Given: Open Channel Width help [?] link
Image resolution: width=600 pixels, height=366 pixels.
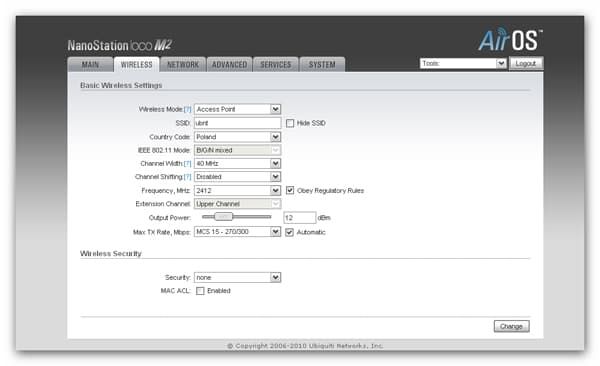Looking at the screenshot, I should pos(188,164).
